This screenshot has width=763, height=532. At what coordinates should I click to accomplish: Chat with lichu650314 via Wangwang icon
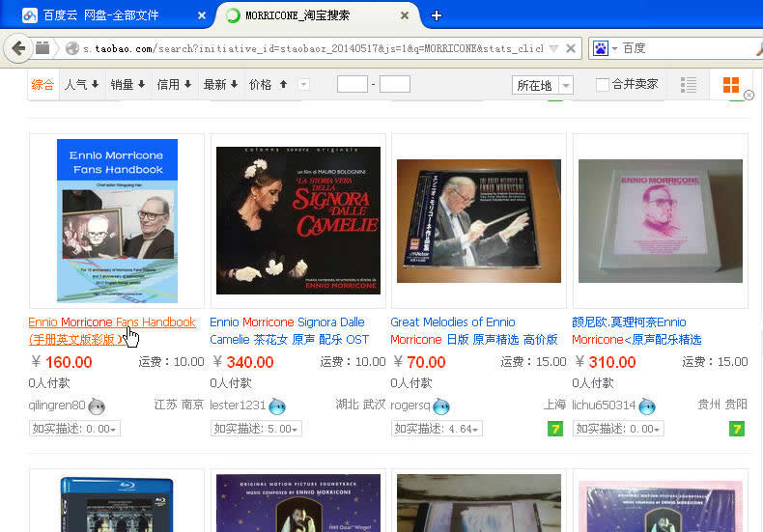tap(647, 406)
